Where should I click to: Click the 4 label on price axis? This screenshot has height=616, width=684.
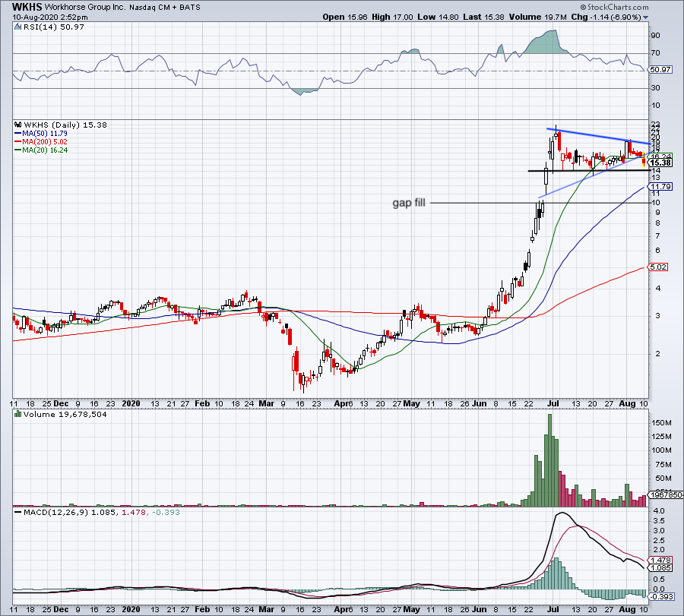tap(657, 288)
